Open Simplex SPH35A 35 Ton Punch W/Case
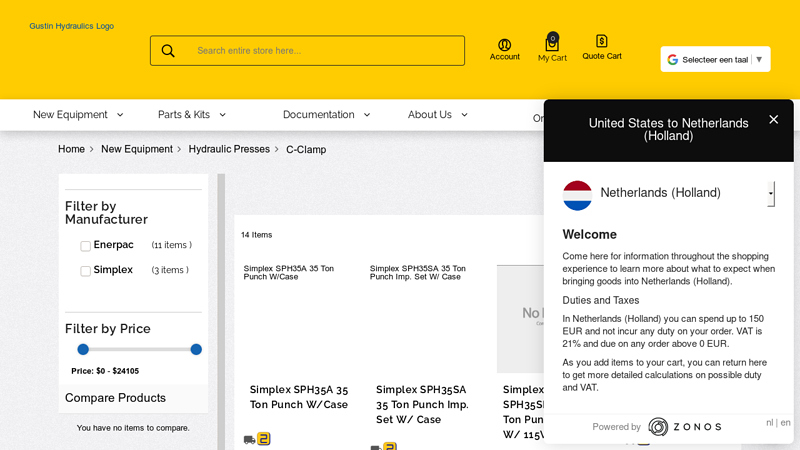Screen dimensions: 800x450 299,397
